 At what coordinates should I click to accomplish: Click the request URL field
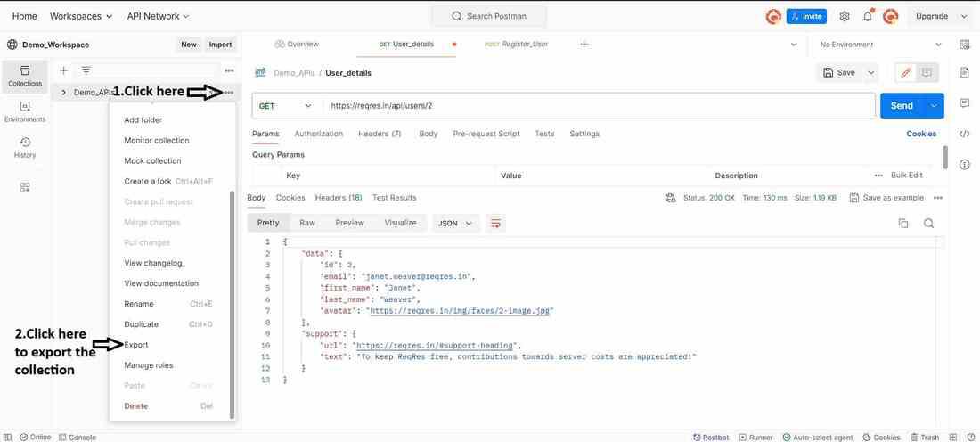pyautogui.click(x=597, y=106)
